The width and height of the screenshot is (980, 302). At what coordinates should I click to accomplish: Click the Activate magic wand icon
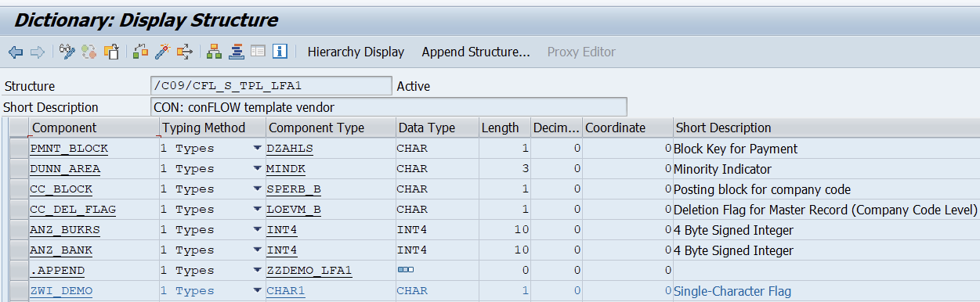click(x=163, y=52)
